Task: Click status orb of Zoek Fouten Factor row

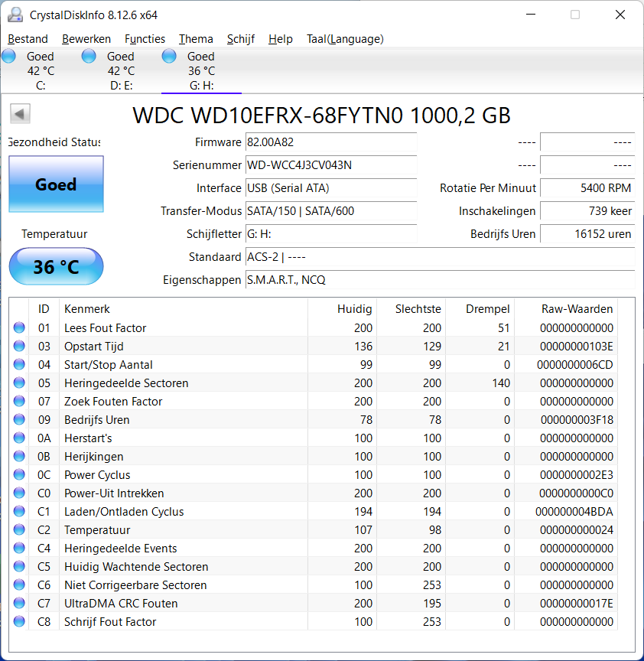Action: pos(19,401)
